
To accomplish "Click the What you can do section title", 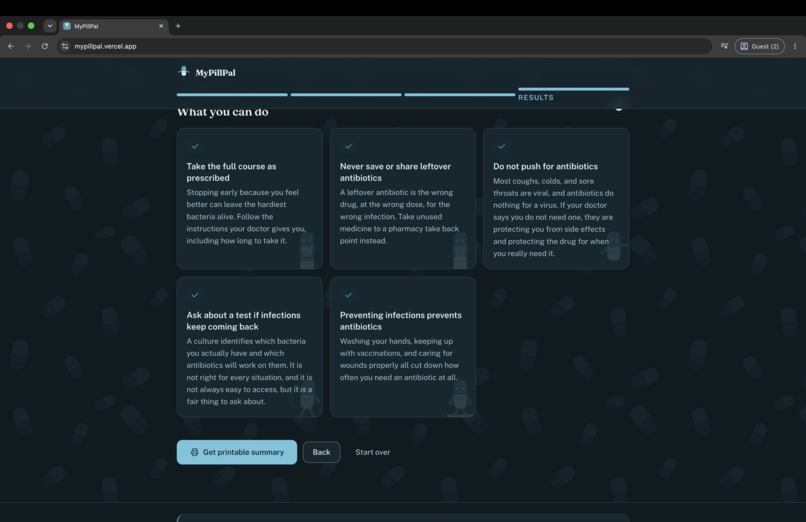I will click(x=223, y=112).
